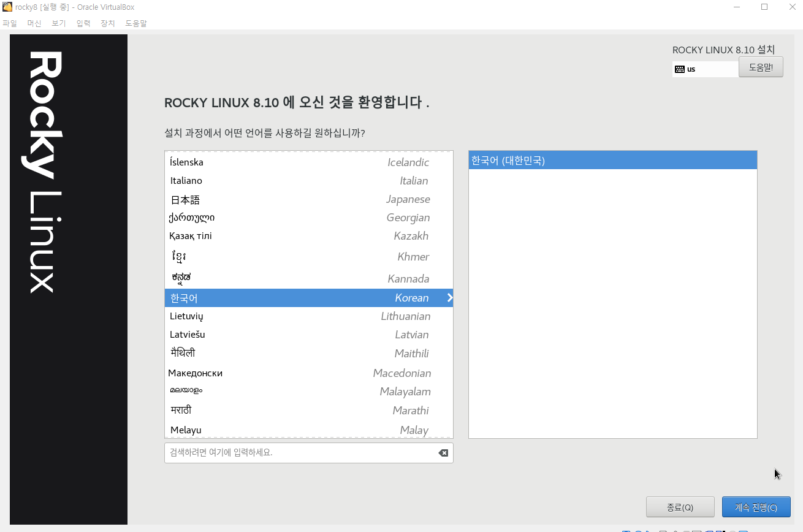This screenshot has width=803, height=532.
Task: Select Maithili language row
Action: 309,354
